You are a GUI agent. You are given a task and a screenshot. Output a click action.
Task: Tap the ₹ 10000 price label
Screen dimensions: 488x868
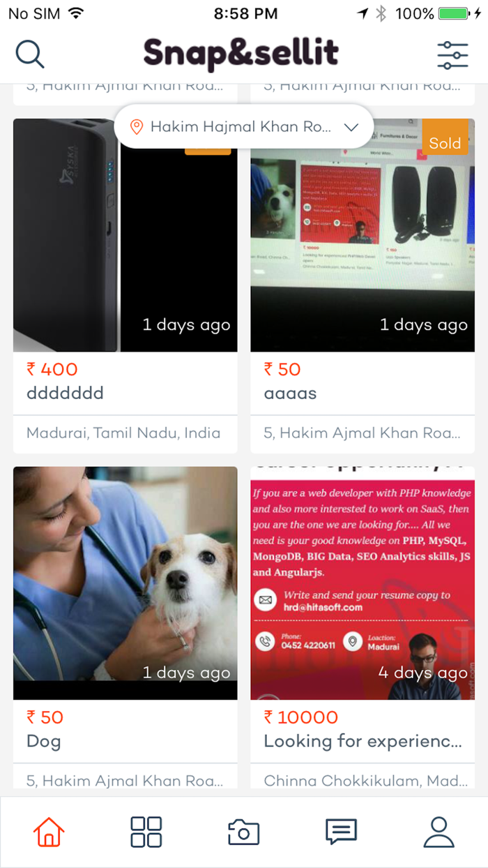click(300, 717)
